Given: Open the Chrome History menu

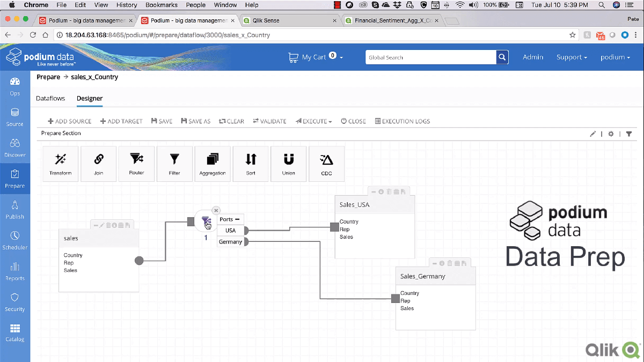Looking at the screenshot, I should pos(127,5).
